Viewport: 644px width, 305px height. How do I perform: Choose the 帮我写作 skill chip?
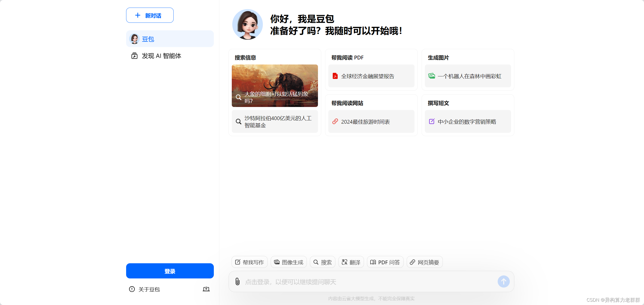[x=249, y=262]
